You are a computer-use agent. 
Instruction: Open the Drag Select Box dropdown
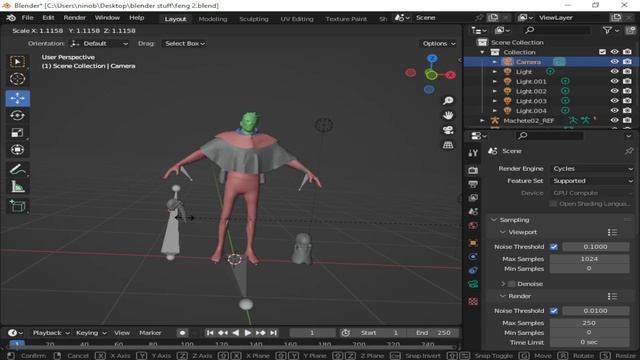pyautogui.click(x=184, y=44)
